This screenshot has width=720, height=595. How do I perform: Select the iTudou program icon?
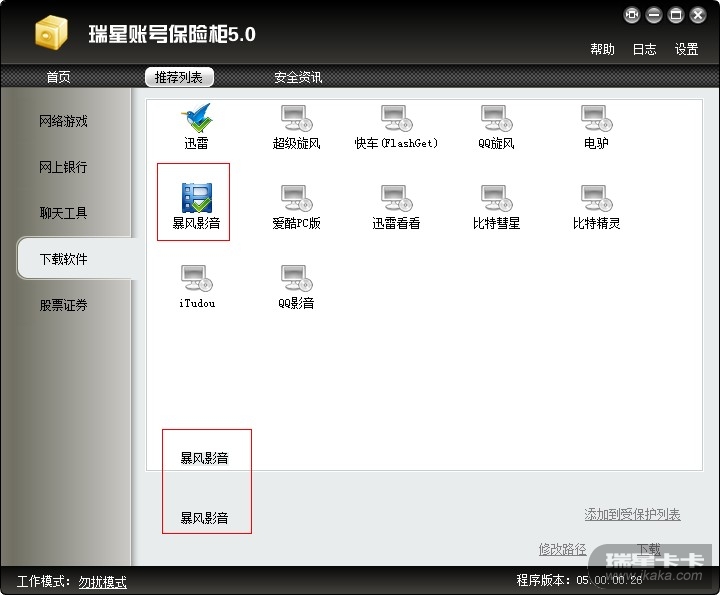pyautogui.click(x=197, y=278)
